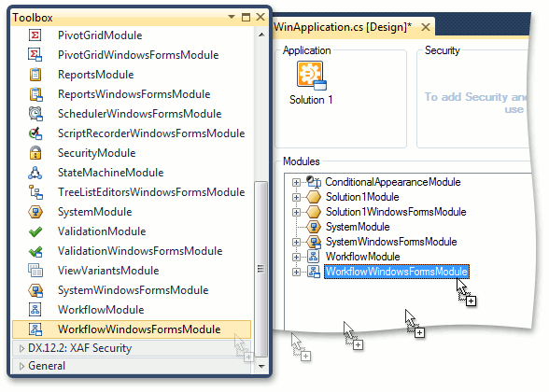Click the Solution1WindowsFormsModule hexagon icon

314,212
